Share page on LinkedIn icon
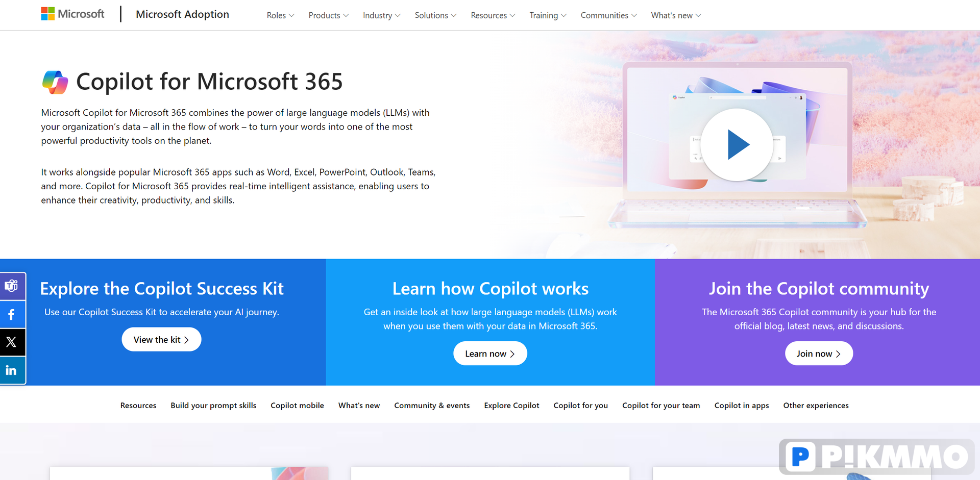 point(11,370)
